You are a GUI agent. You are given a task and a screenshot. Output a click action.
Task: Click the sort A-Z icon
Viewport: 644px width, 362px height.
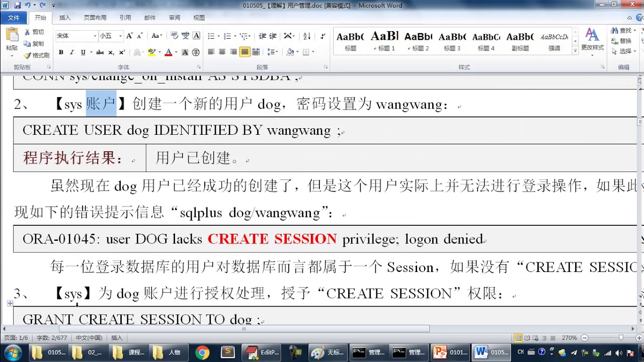(307, 36)
